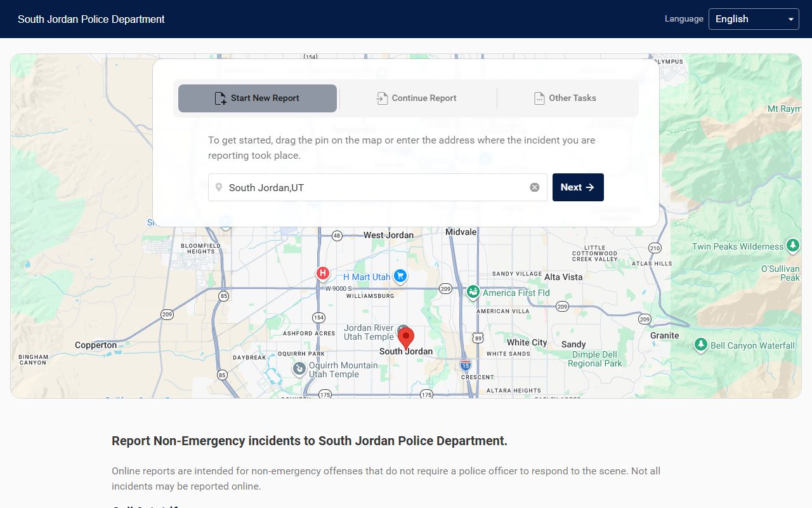Click the red map pin on South Jordan
The height and width of the screenshot is (508, 812).
pos(406,338)
